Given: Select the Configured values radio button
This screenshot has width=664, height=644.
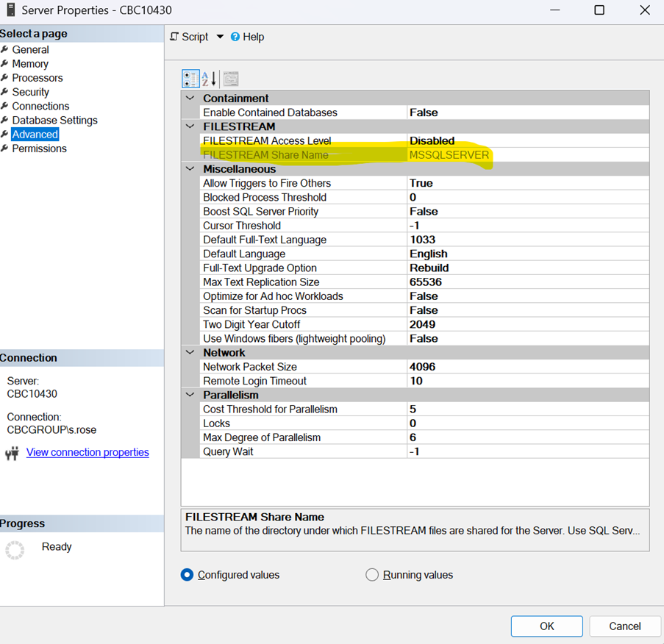Looking at the screenshot, I should [187, 575].
